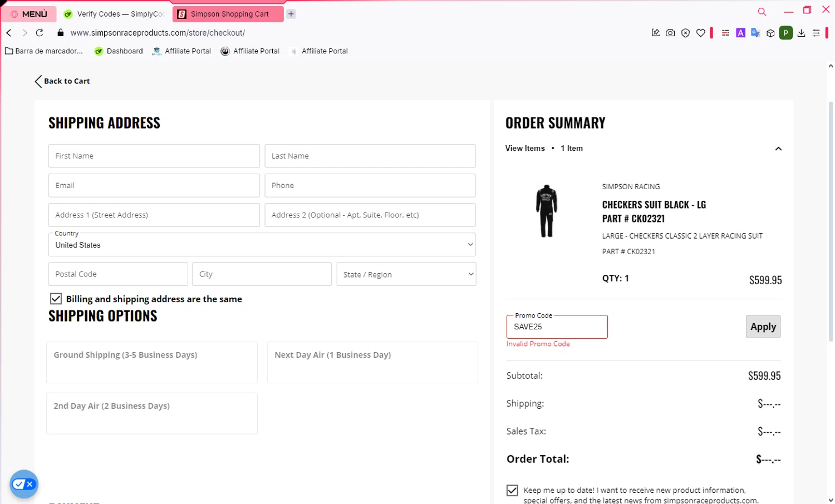Open the second Affiliate Portal bookmark

250,51
